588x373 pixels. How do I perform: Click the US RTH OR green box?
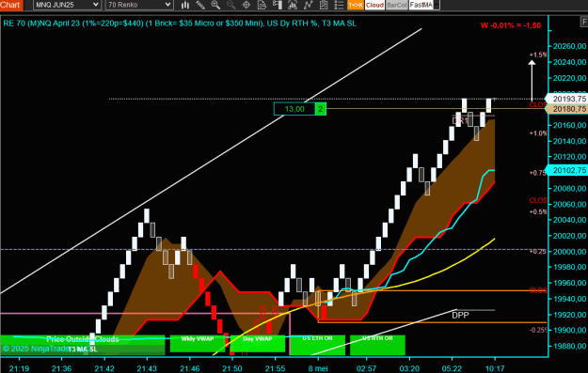(377, 345)
